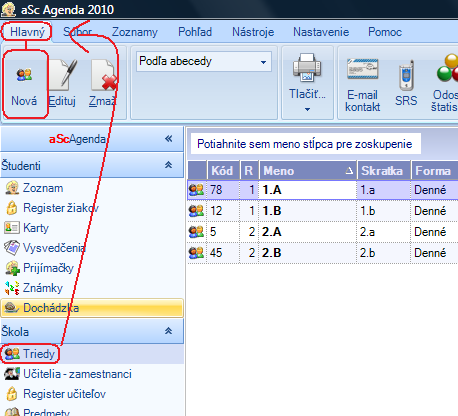Click the class icon in row 2.A
Screen dimensions: 458x416
tap(196, 232)
